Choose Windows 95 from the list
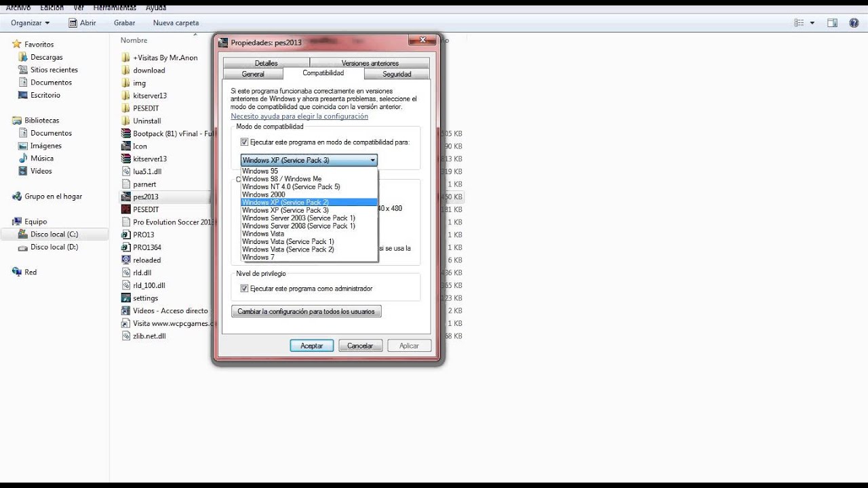Viewport: 868px width, 488px height. pos(260,171)
